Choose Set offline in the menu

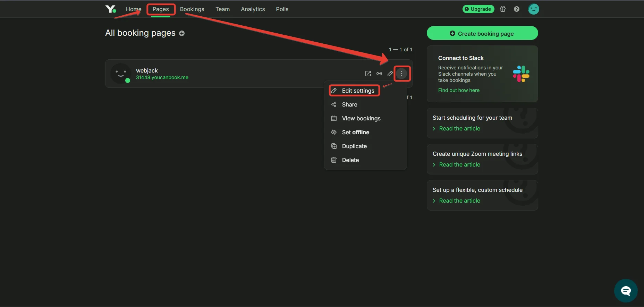point(365,132)
